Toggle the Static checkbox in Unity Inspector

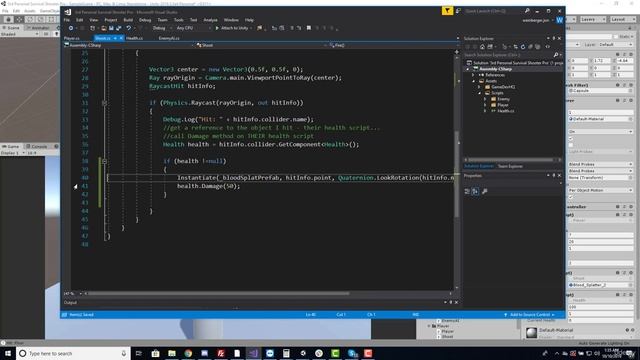615,36
